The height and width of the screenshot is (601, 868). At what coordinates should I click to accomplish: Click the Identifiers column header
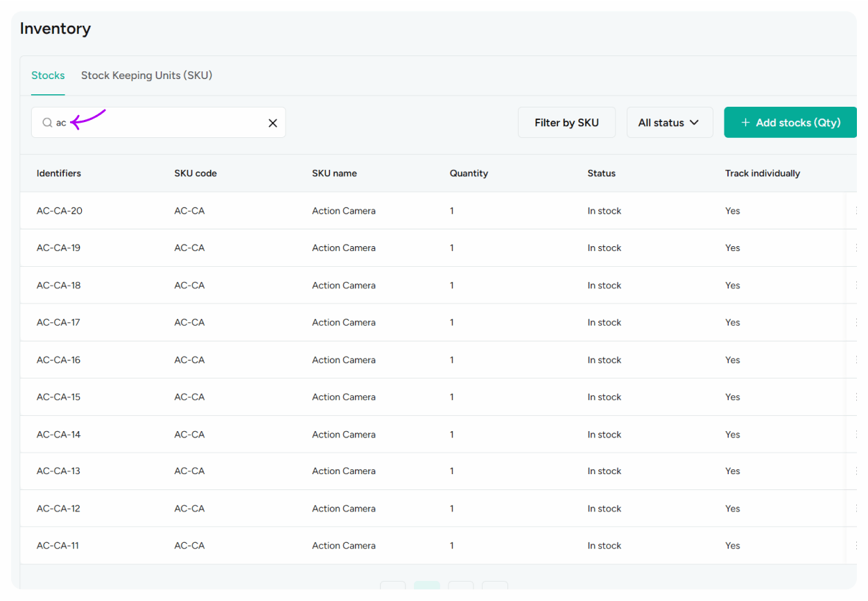[x=59, y=173]
